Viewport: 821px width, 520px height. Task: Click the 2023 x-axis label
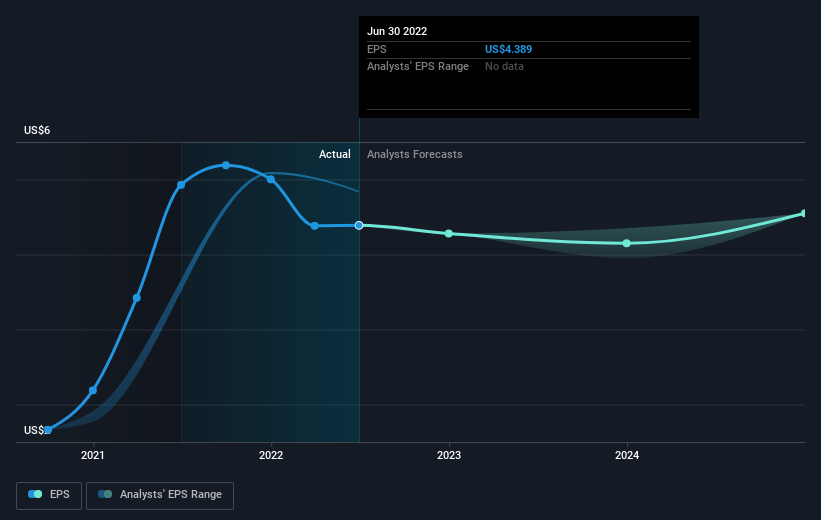(449, 455)
